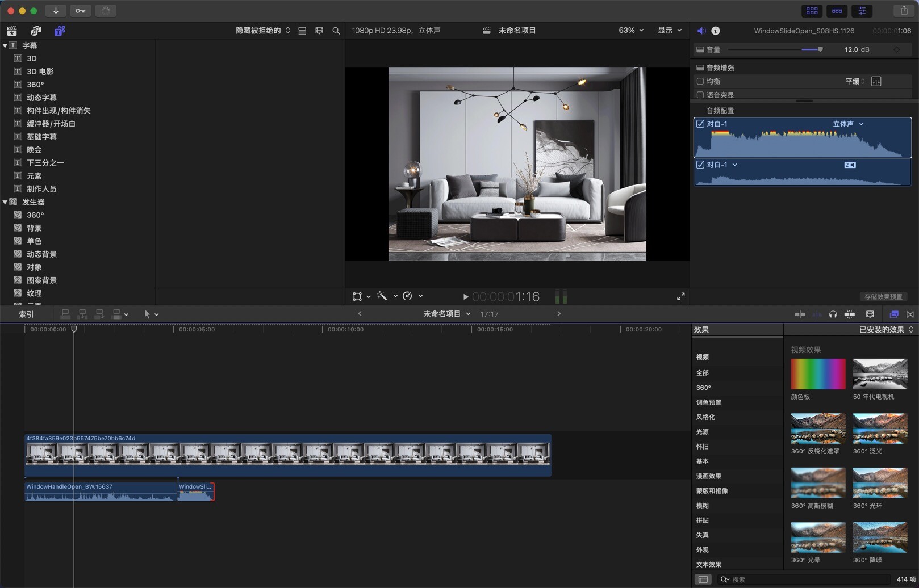919x588 pixels.
Task: Toggle the timeline panel visibility
Action: click(x=837, y=11)
